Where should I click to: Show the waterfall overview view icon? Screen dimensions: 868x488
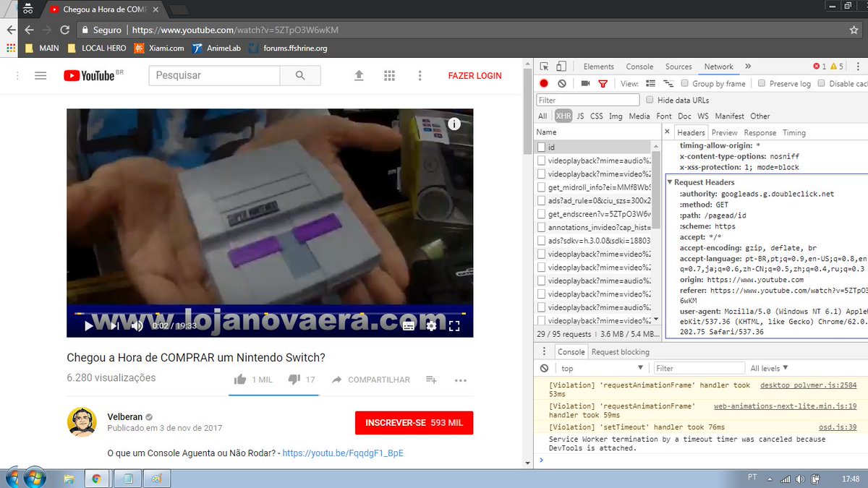tap(668, 84)
